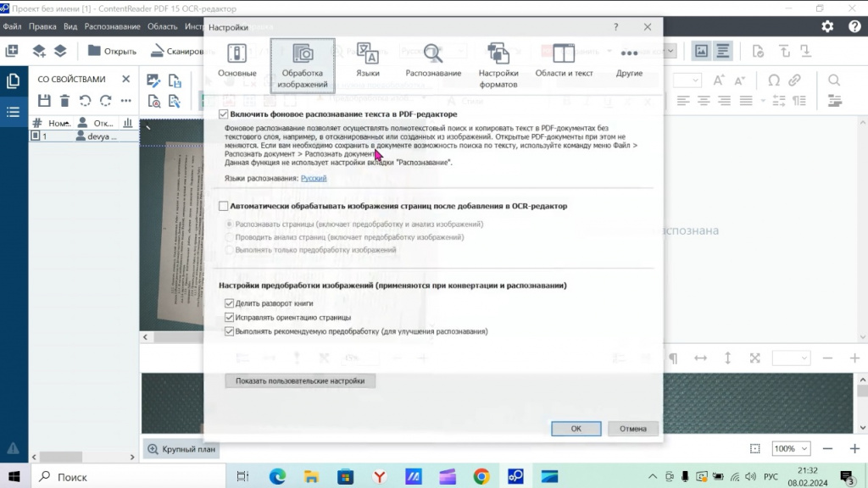Viewport: 868px width, 488px height.
Task: Fit to width arrows icon
Action: [700, 358]
